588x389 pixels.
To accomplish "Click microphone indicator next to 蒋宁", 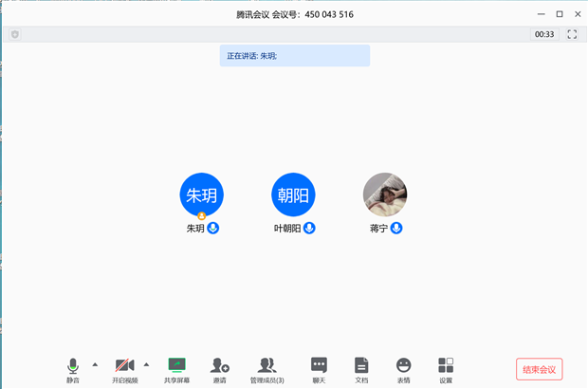I will click(x=396, y=228).
